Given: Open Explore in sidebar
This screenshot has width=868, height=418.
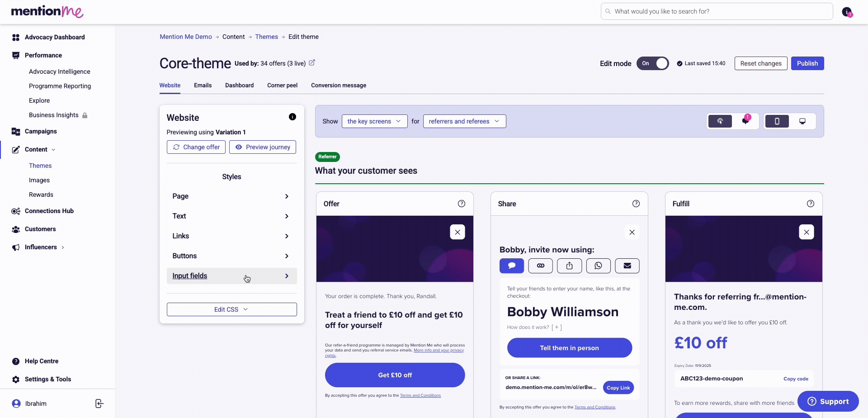Looking at the screenshot, I should (x=39, y=100).
